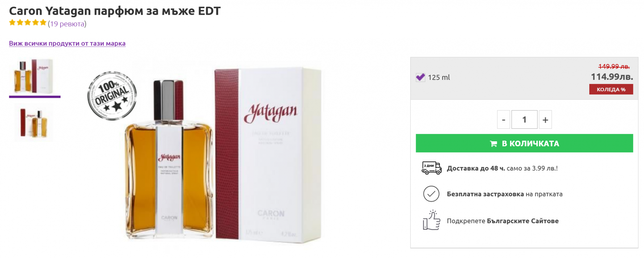Click the 2-day delivery truck icon

point(431,168)
